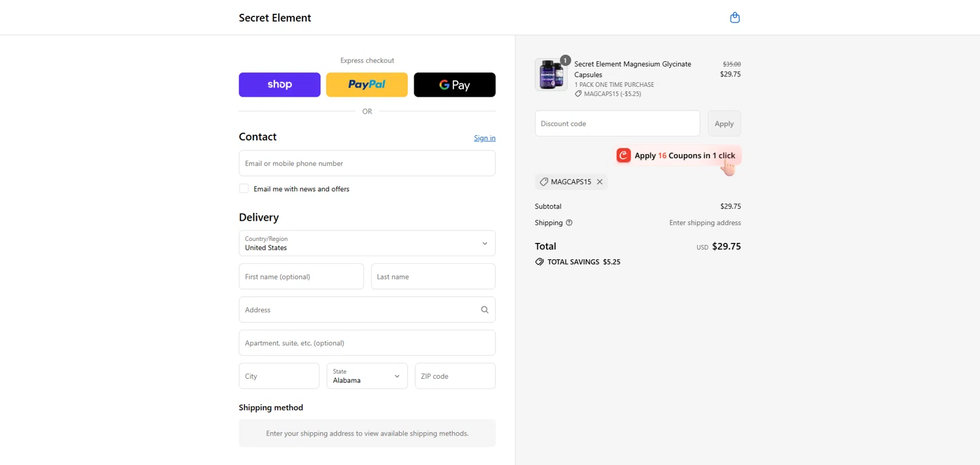Click the quantity badge on product image

[565, 60]
